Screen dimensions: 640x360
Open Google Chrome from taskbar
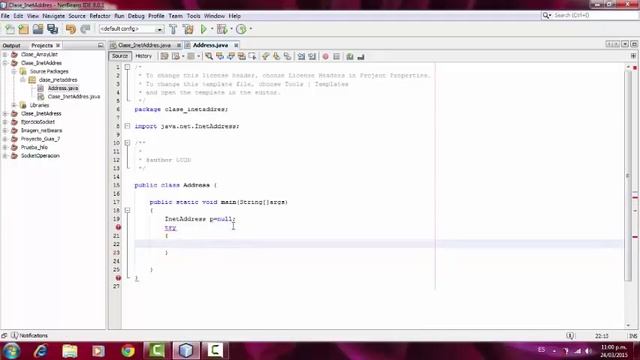coord(128,351)
